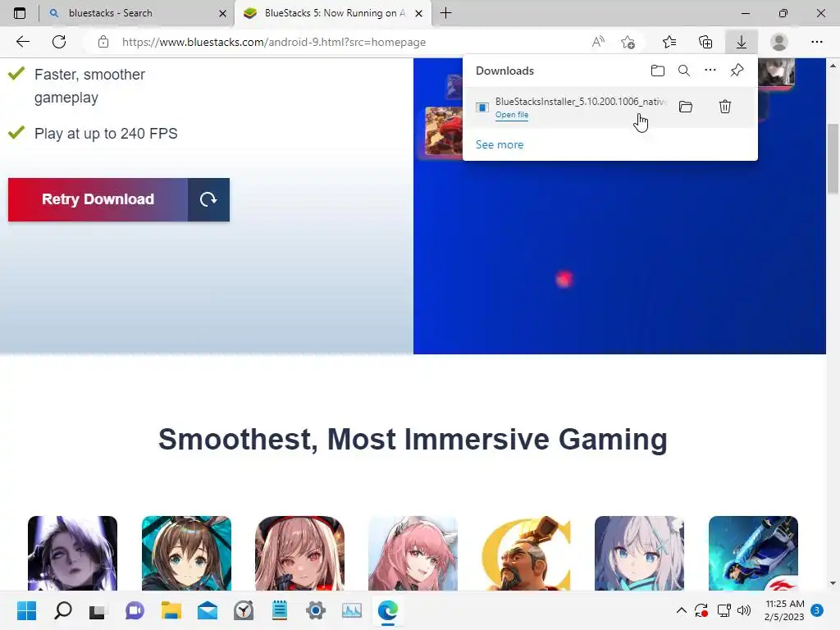The height and width of the screenshot is (630, 840).
Task: Select the red-hooded girl game thumbnail
Action: click(300, 554)
